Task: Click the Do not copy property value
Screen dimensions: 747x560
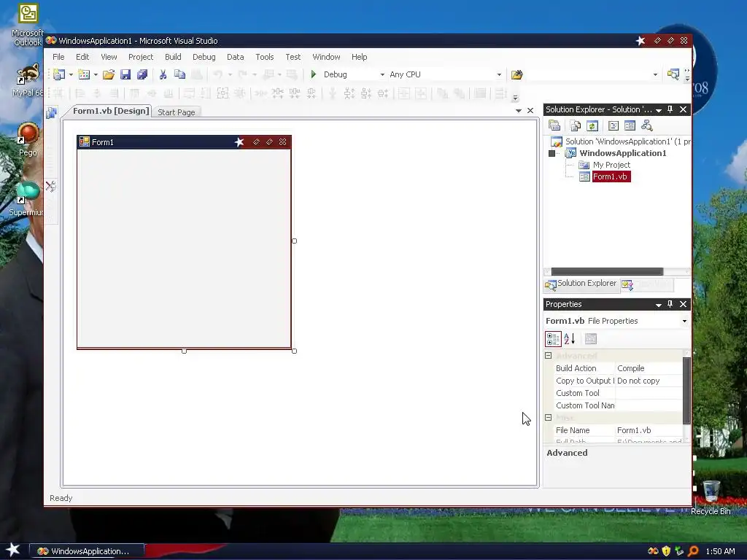Action: click(638, 381)
